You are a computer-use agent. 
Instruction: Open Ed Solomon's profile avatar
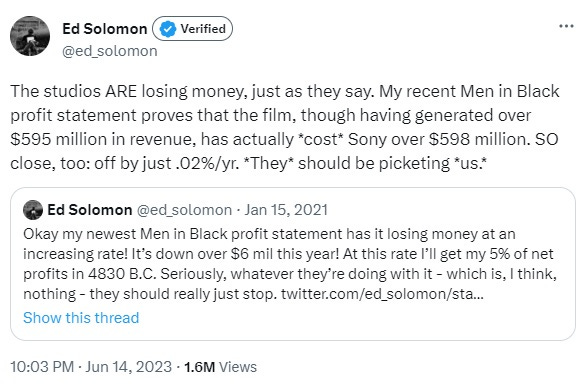30,36
